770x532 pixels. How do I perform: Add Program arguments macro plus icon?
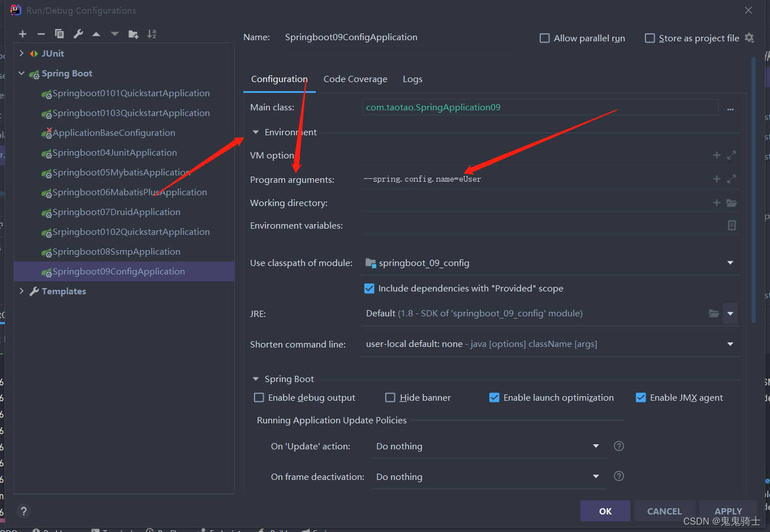[x=716, y=179]
